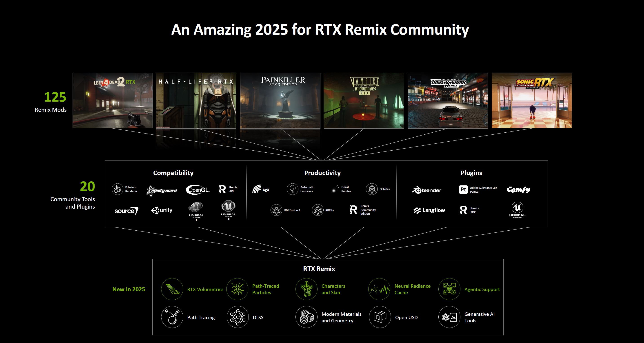The image size is (644, 343).
Task: Click the RTX Volumetrics green icon
Action: coord(172,289)
